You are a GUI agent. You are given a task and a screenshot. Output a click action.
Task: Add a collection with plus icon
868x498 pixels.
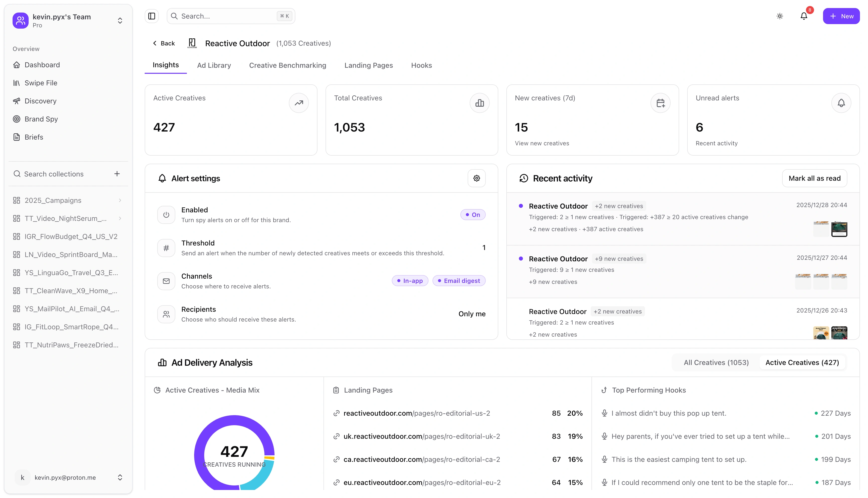click(117, 174)
